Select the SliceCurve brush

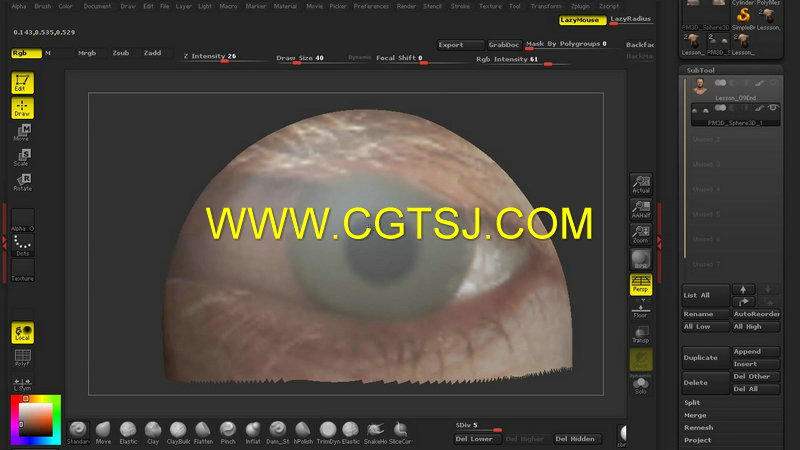(401, 433)
